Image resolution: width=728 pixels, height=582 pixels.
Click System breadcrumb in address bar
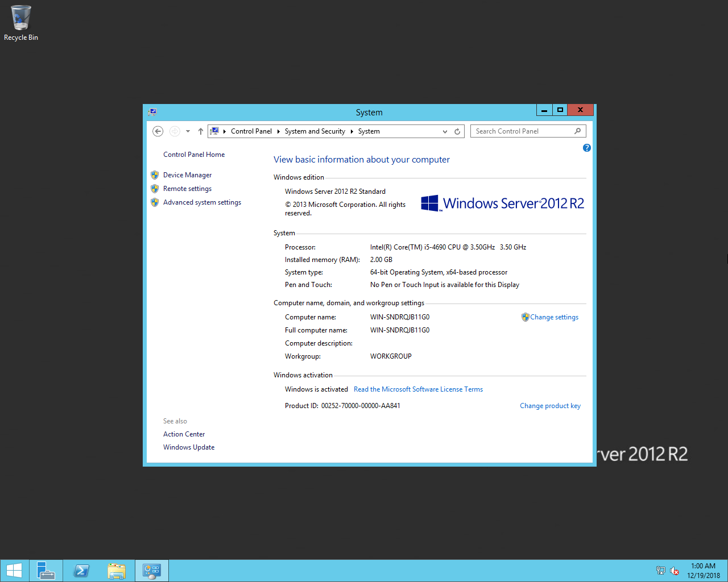pos(369,131)
